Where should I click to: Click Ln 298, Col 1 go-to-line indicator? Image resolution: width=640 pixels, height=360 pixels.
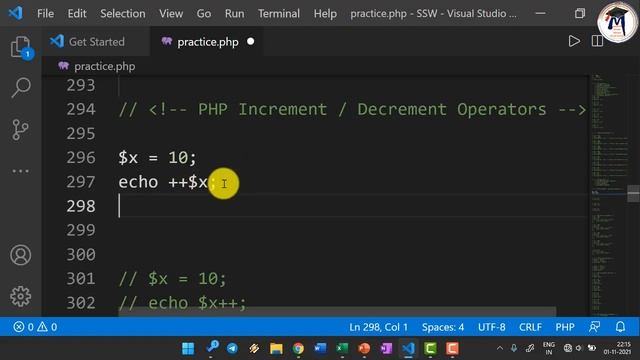(x=378, y=327)
